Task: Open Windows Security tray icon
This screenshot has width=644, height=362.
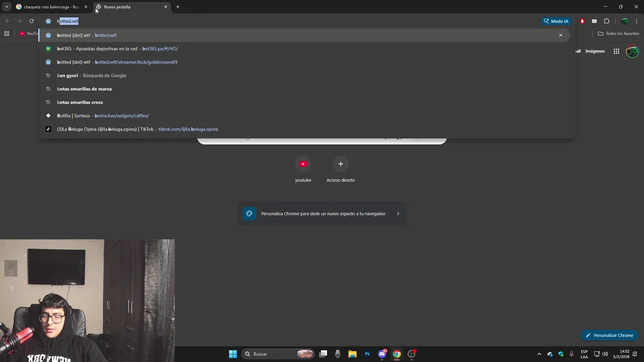Action: tap(561, 354)
